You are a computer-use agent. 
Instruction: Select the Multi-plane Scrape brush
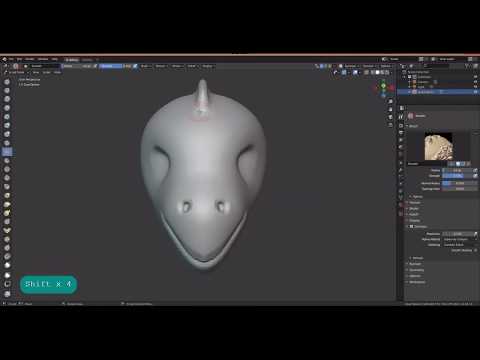click(7, 195)
